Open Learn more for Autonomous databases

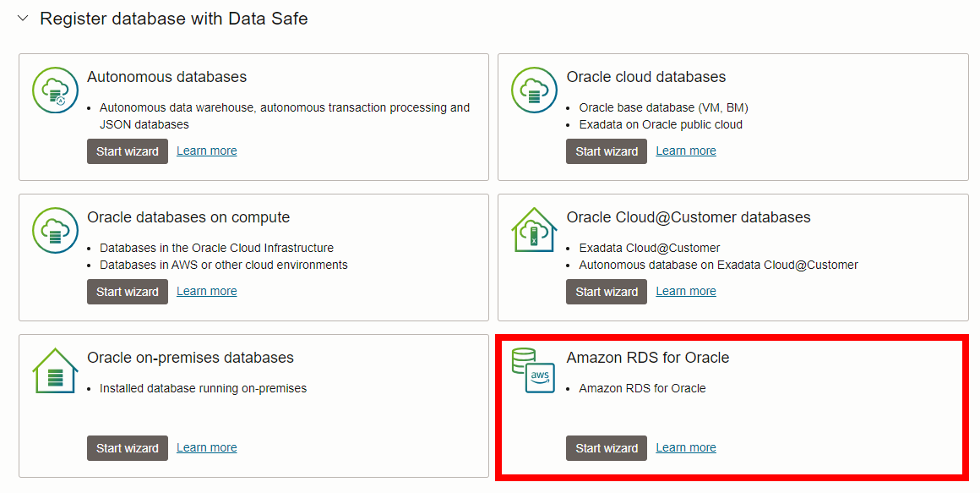(206, 151)
